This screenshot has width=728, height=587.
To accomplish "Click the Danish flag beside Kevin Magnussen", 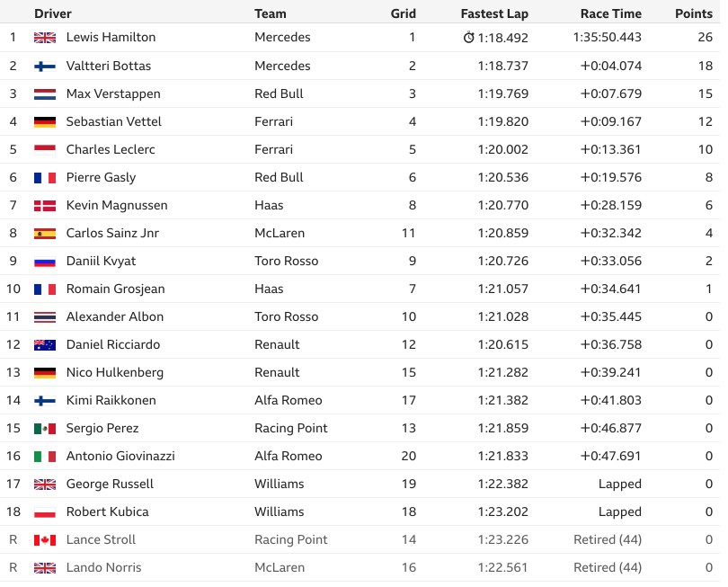I will (x=45, y=206).
